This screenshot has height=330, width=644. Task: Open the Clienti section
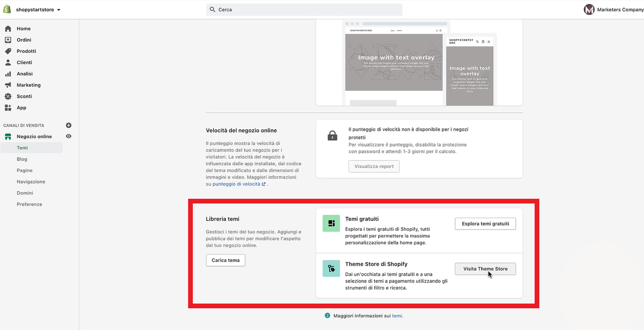24,63
